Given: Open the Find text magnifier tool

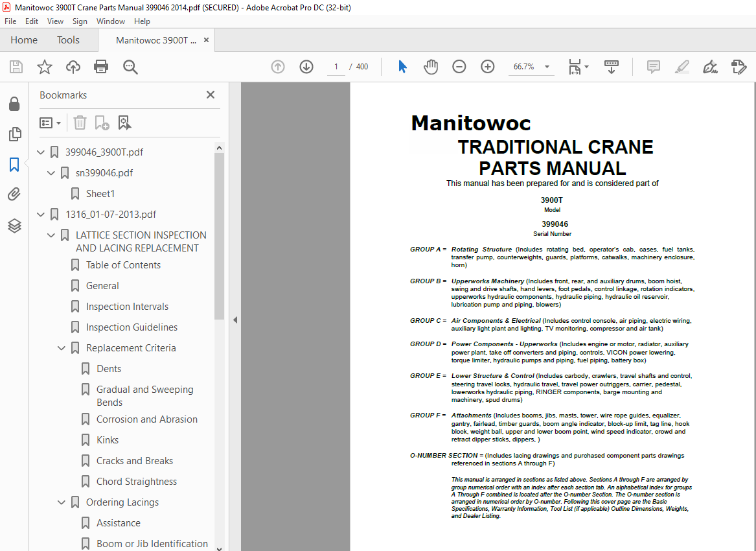Looking at the screenshot, I should point(130,67).
